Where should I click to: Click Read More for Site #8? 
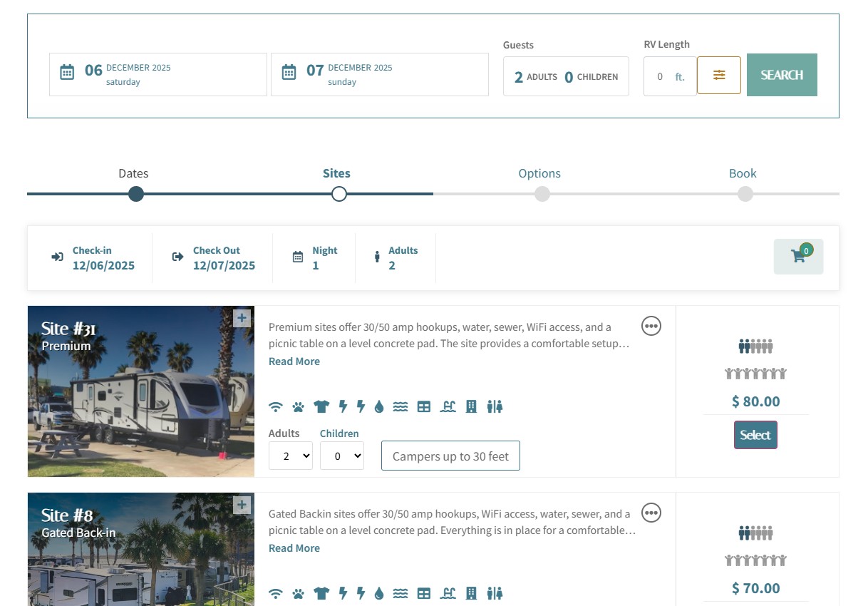tap(294, 548)
